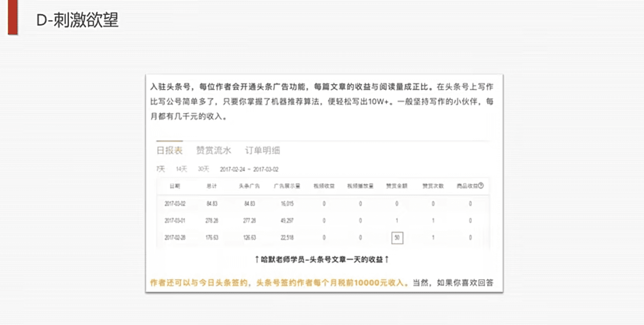Click the 视频收益 column header

click(324, 186)
